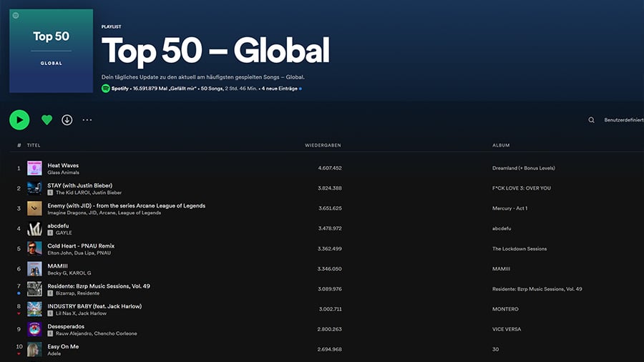The width and height of the screenshot is (644, 362).
Task: Open the Heat Waves track title
Action: pyautogui.click(x=63, y=165)
